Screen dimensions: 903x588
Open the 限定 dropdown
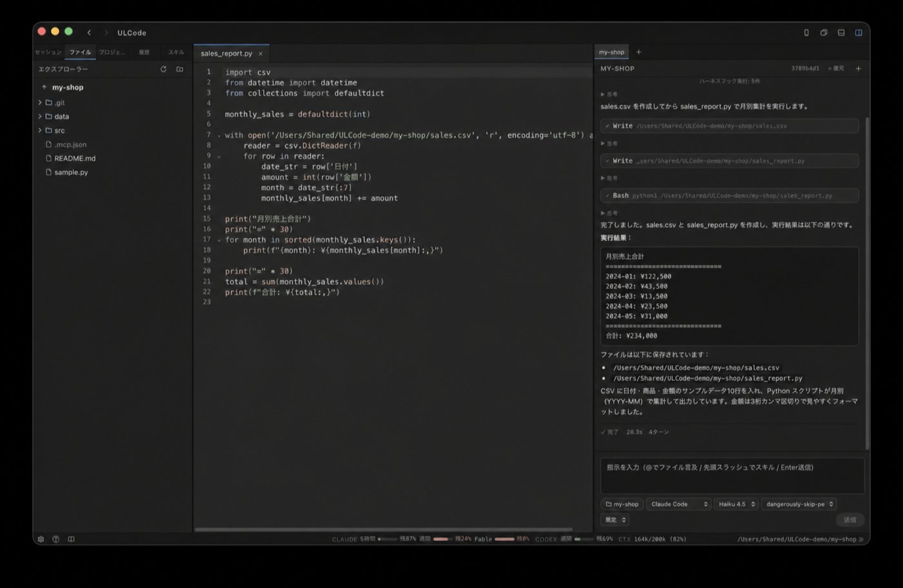615,520
